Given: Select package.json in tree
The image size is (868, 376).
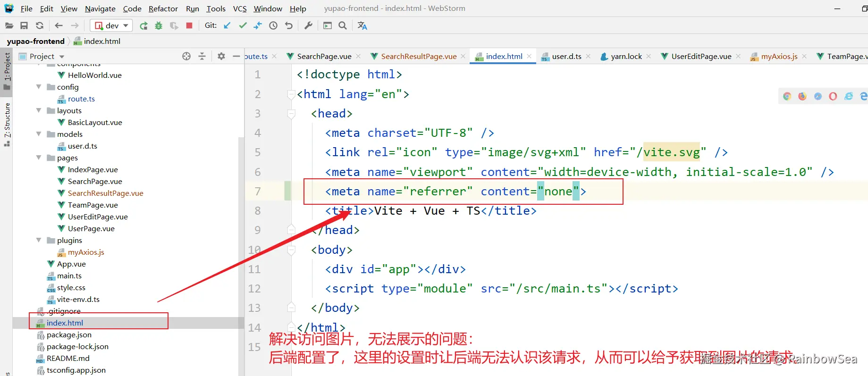Looking at the screenshot, I should pos(68,334).
